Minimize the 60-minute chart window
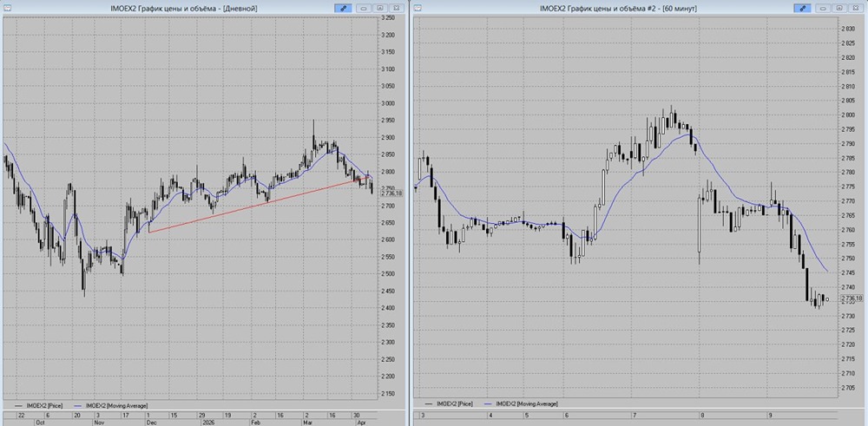This screenshot has width=868, height=426. (x=825, y=9)
